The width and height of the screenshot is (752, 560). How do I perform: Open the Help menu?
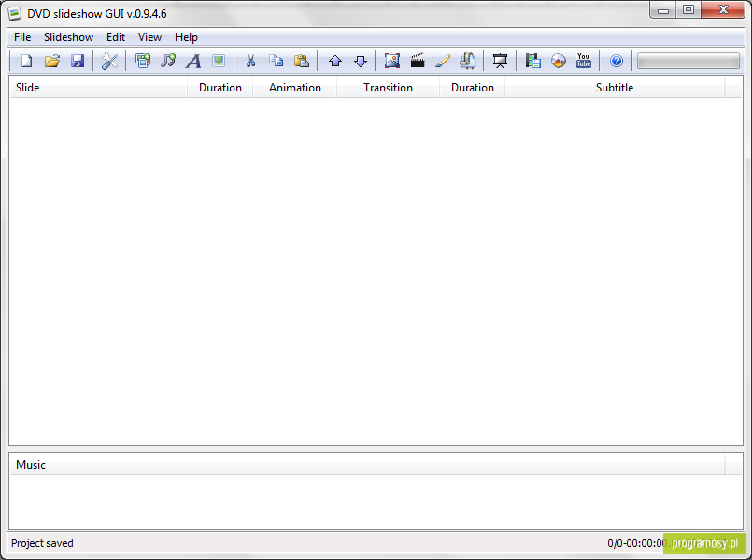186,37
